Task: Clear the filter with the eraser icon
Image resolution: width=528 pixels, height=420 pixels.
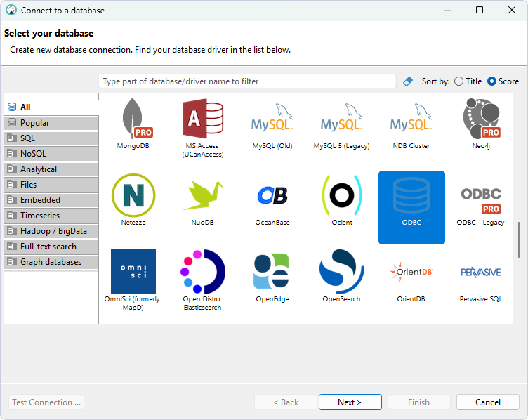Action: coord(408,81)
